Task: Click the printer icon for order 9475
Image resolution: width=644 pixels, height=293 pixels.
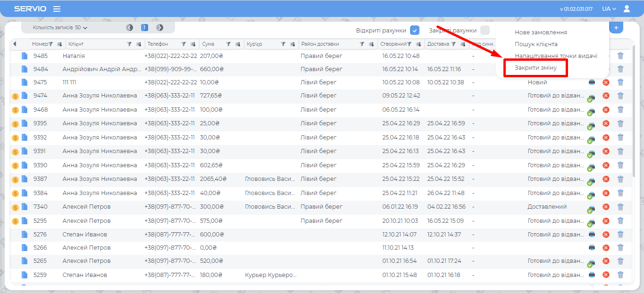Action: [x=592, y=82]
